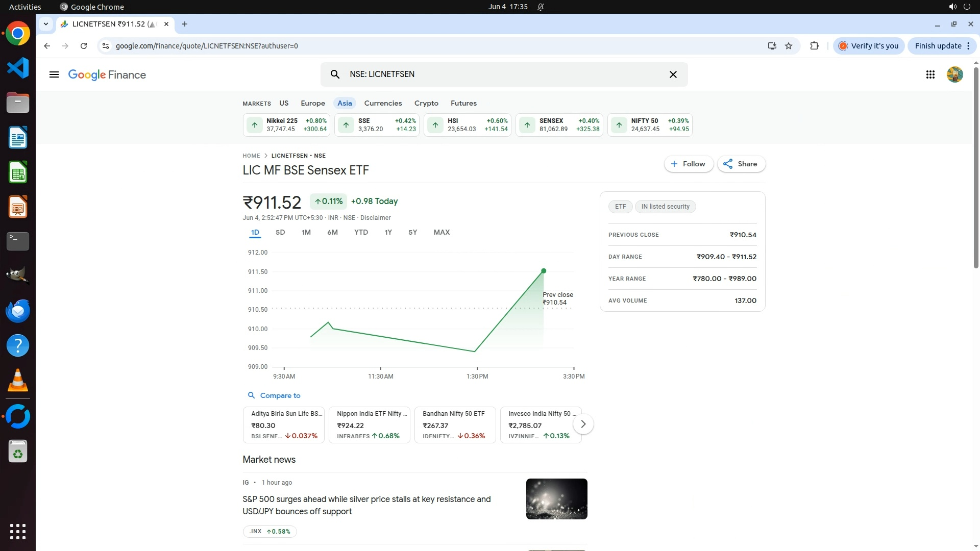Switch markets to the Crypto tab
980x551 pixels.
point(426,103)
